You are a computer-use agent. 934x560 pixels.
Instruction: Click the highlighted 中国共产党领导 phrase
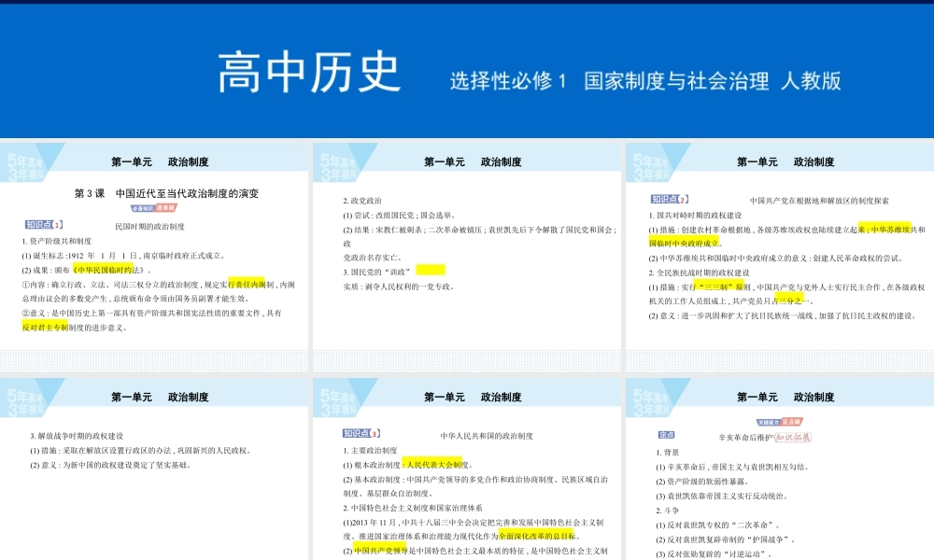380,551
